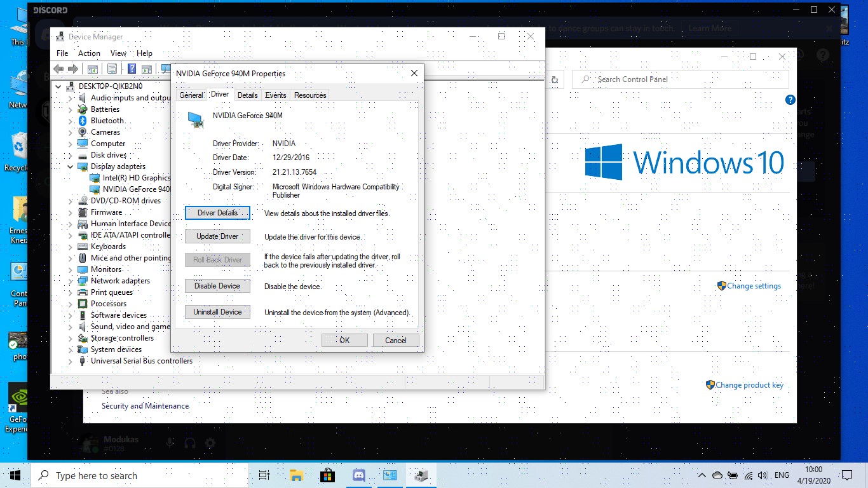Screen dimensions: 868x488
Task: Click the blue Help toolbar icon
Action: pyautogui.click(x=132, y=69)
